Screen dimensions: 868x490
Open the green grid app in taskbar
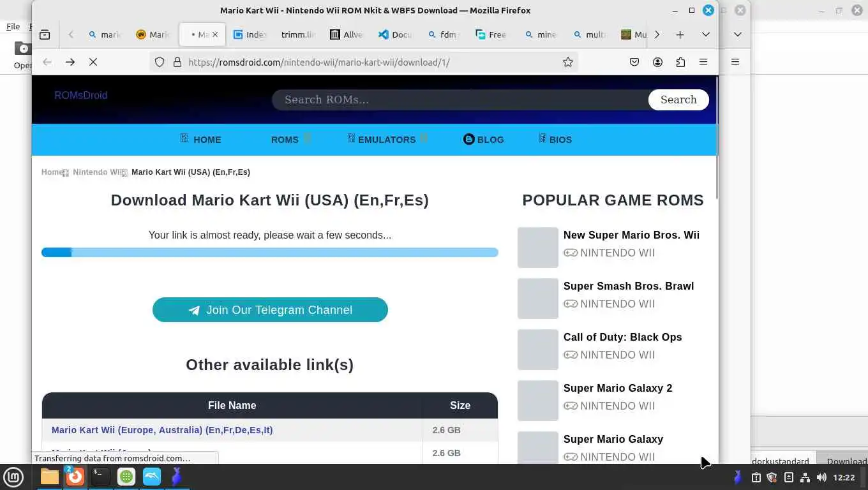(126, 477)
